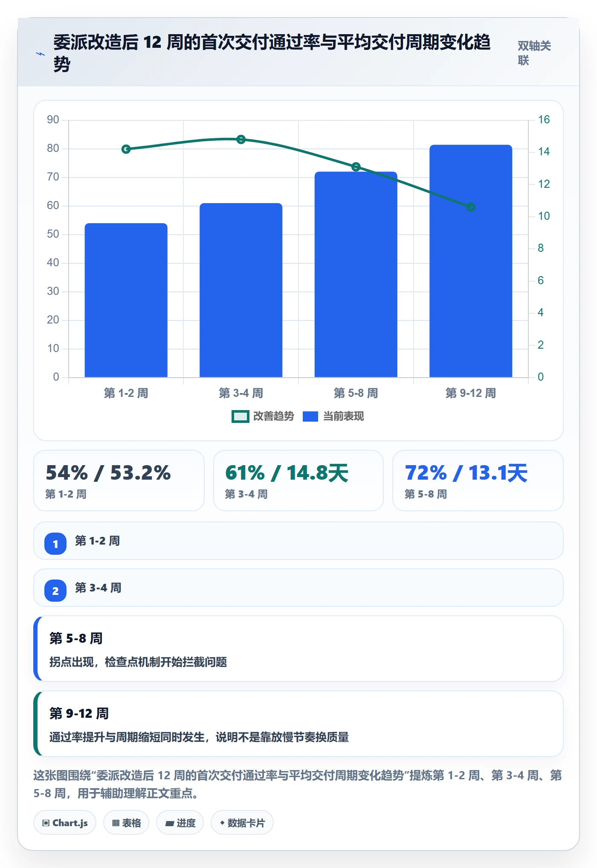
Task: Click the line point above the 第 1-2 周 bar
Action: 126,149
